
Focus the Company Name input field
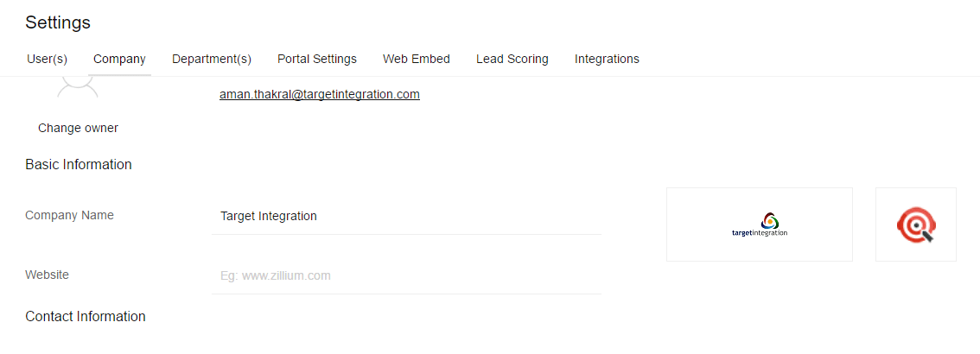406,216
